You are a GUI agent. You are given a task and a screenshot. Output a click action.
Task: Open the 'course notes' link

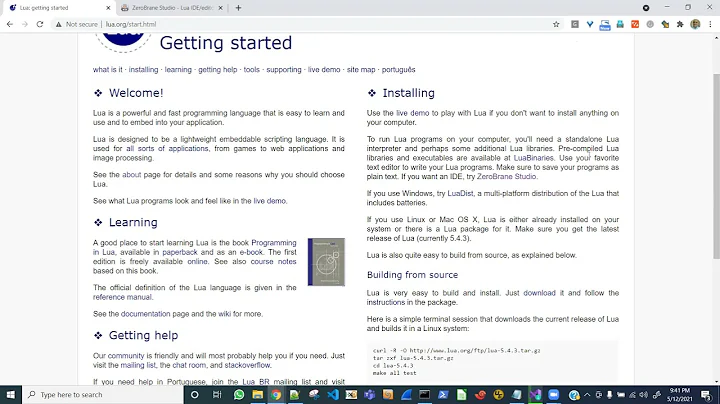[274, 262]
